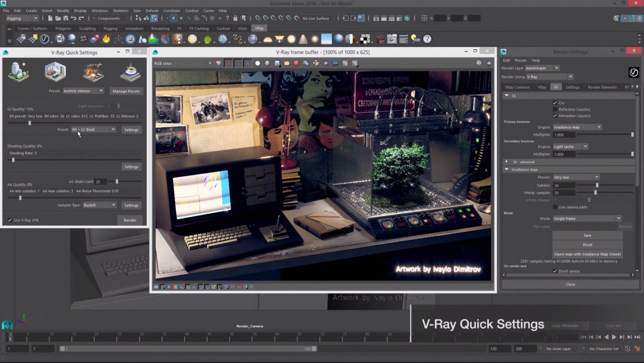The width and height of the screenshot is (644, 363).
Task: Click the teapot render icon in frame buffer
Action: point(489,63)
